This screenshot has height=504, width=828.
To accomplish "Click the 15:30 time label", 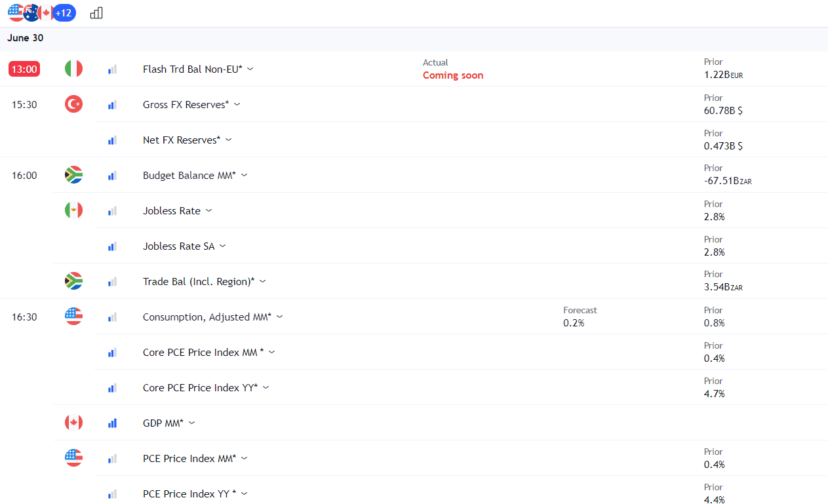I will pos(24,104).
